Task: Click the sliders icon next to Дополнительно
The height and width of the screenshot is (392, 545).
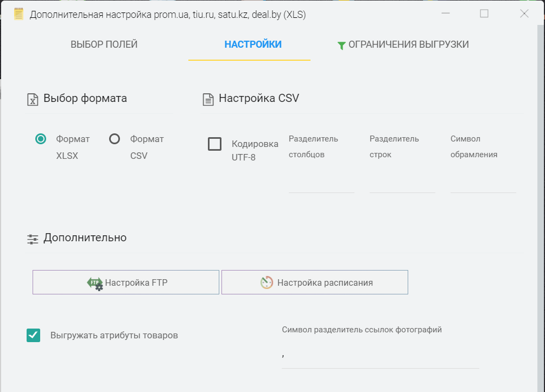Action: (33, 239)
